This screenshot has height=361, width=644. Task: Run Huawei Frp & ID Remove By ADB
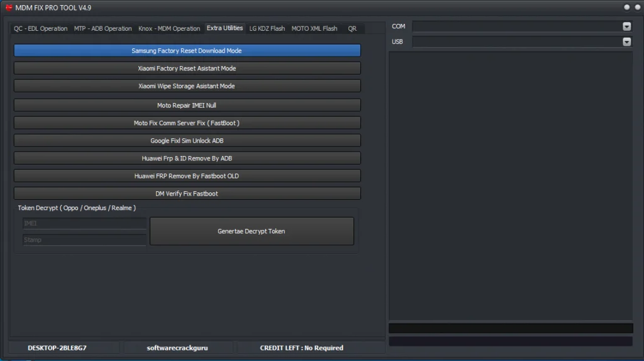(187, 158)
